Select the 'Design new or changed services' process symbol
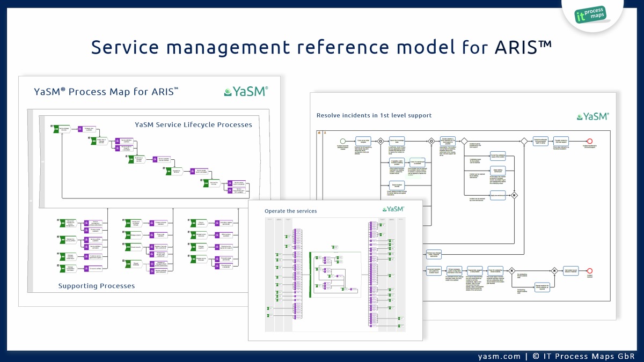The image size is (644, 362). [99, 141]
